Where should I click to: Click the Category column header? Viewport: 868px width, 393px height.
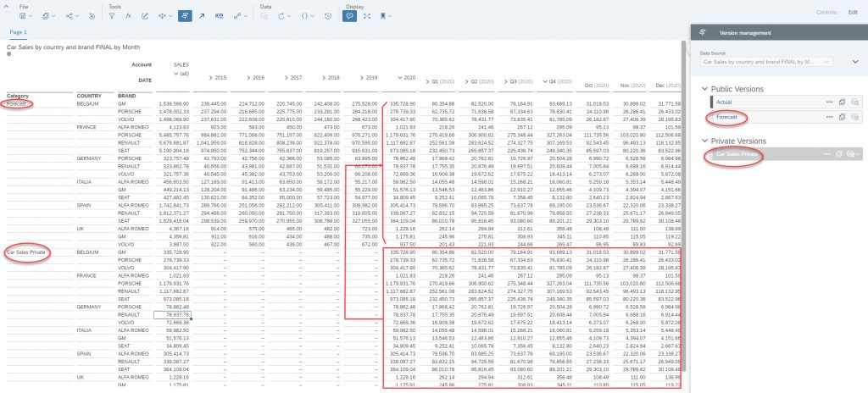click(18, 96)
